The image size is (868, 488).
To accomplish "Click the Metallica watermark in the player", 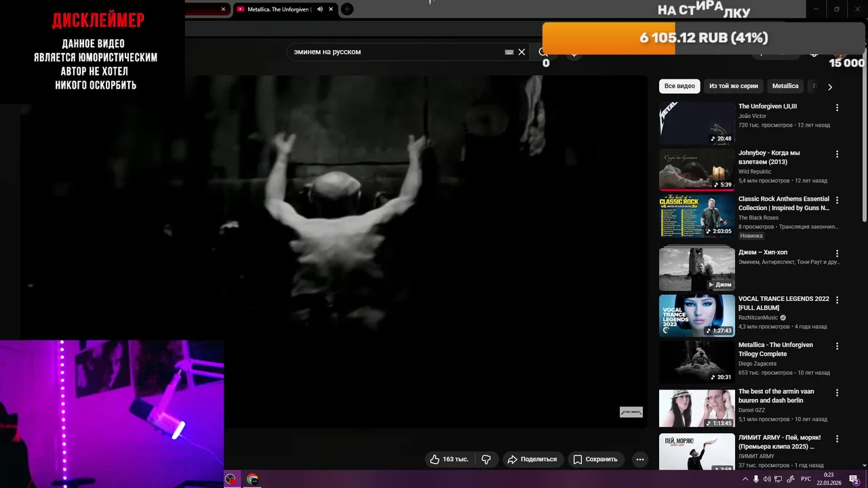I will 631,412.
